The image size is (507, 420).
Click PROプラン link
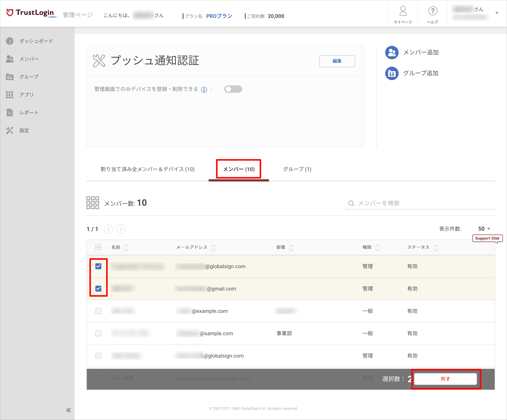[219, 16]
